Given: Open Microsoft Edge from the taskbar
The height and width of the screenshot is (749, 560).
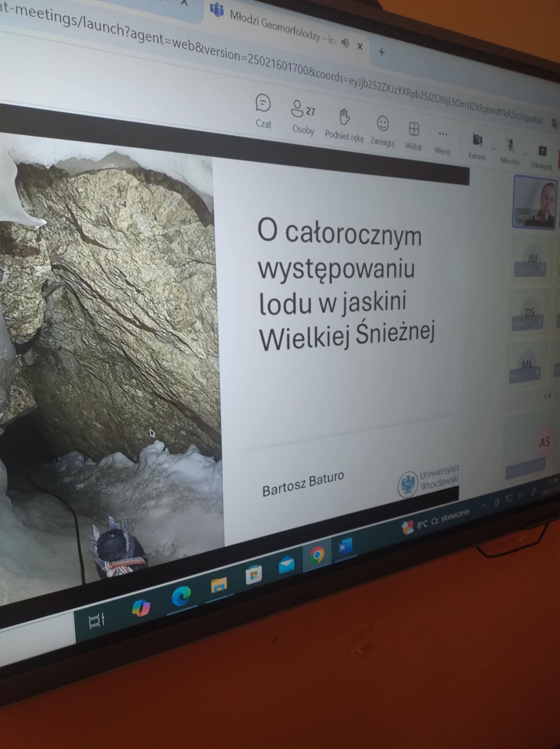Looking at the screenshot, I should click(x=182, y=595).
